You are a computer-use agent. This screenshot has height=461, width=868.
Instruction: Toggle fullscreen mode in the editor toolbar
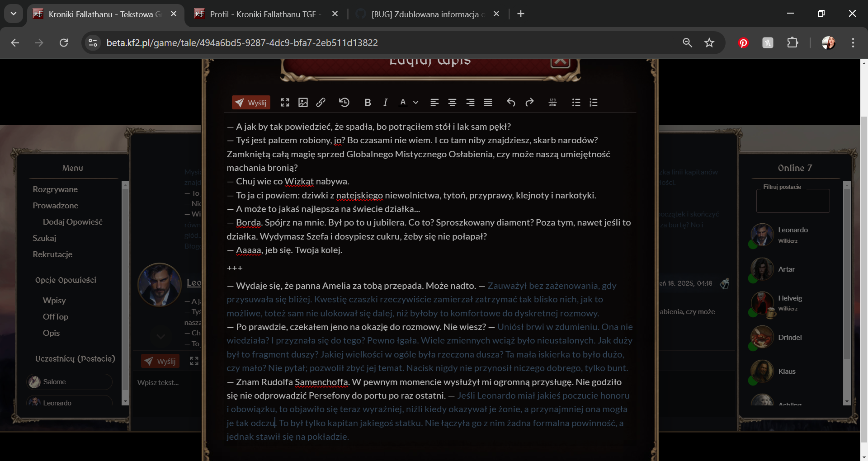285,103
